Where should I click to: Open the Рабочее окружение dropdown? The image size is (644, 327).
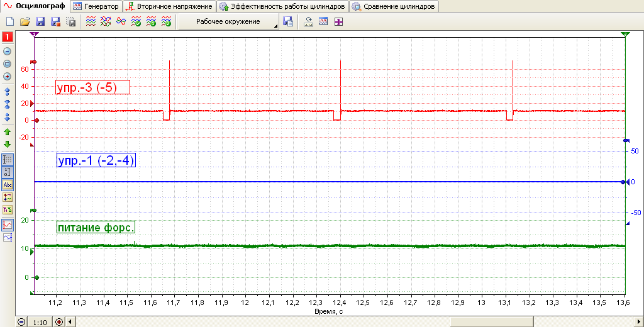pyautogui.click(x=228, y=22)
